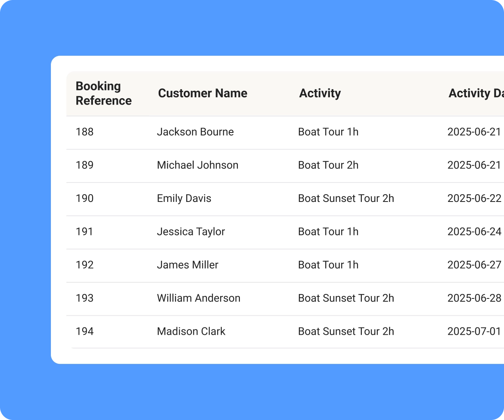This screenshot has height=420, width=504.
Task: Click Boat Tour 1h in James Miller row
Action: 328,265
